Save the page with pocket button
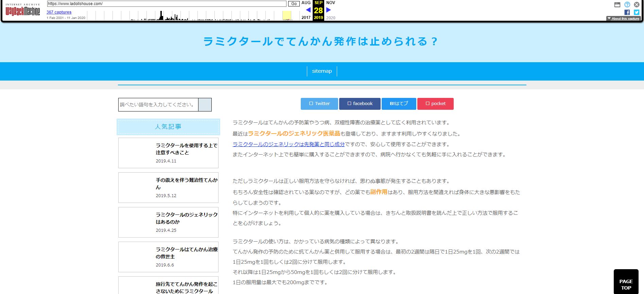Screen dimensions: 644x294 click(x=435, y=104)
